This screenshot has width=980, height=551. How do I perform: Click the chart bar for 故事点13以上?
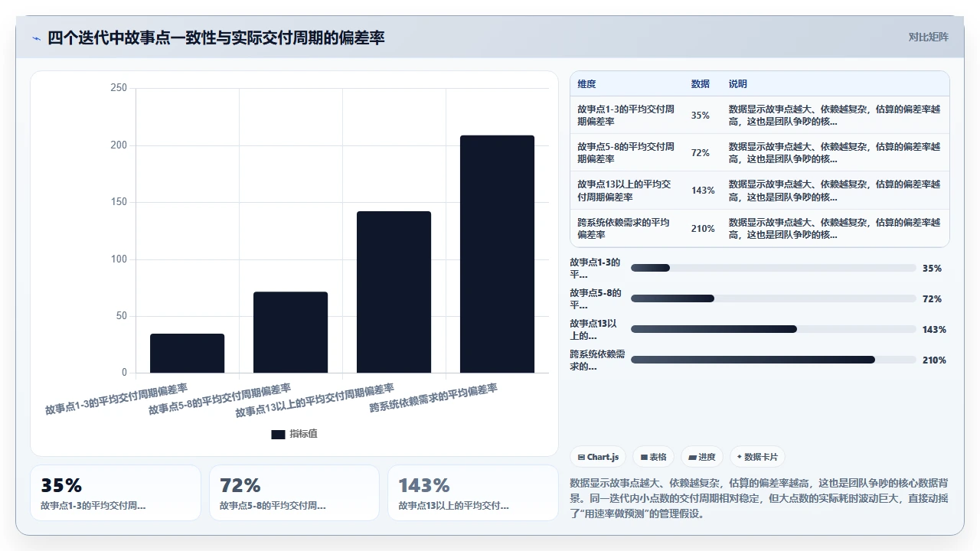click(394, 292)
